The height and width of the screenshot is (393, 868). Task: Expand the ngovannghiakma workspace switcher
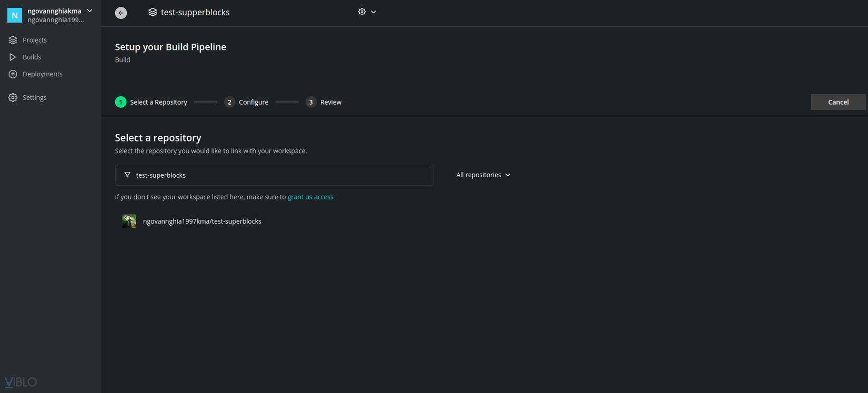tap(89, 11)
